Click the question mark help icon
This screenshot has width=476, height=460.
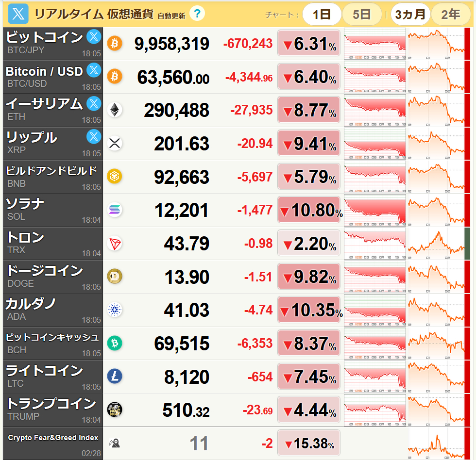point(196,14)
